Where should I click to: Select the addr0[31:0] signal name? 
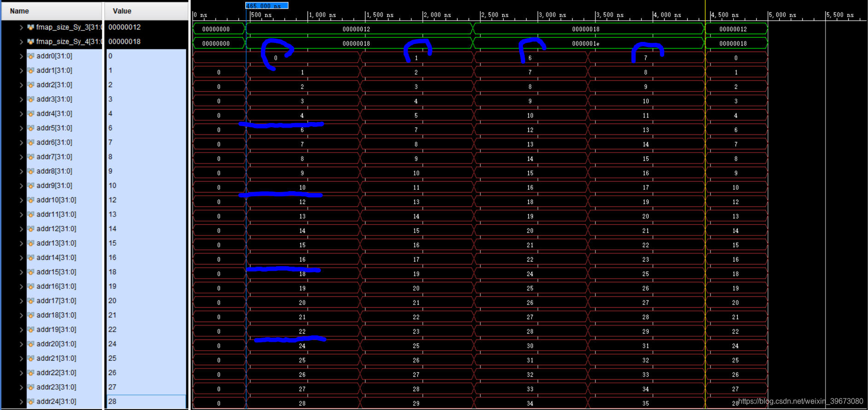[54, 56]
